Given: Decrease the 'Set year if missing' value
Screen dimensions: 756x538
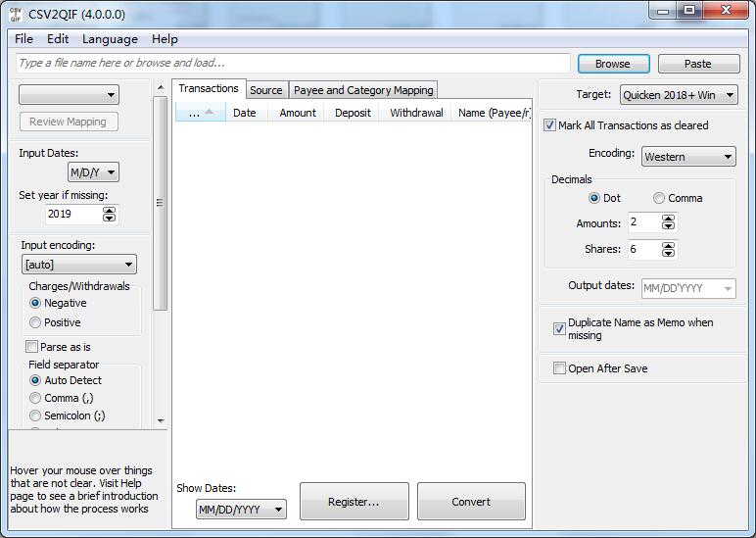Looking at the screenshot, I should coord(110,219).
